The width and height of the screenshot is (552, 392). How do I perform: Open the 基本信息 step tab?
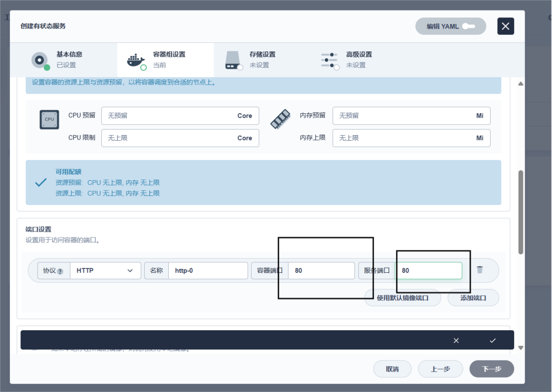click(x=64, y=60)
